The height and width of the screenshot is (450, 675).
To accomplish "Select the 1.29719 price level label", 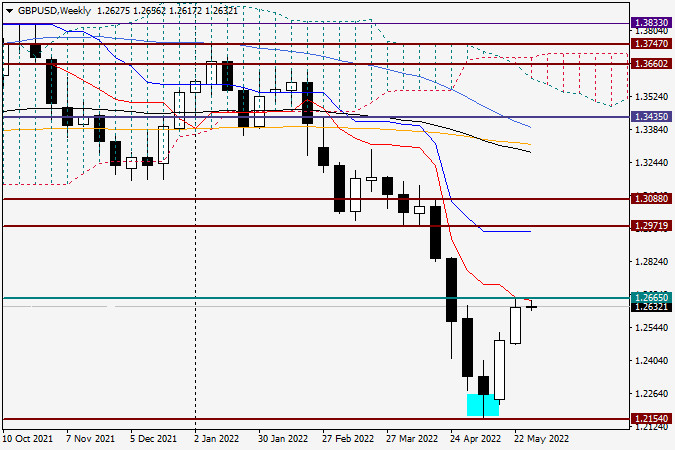I will [652, 226].
